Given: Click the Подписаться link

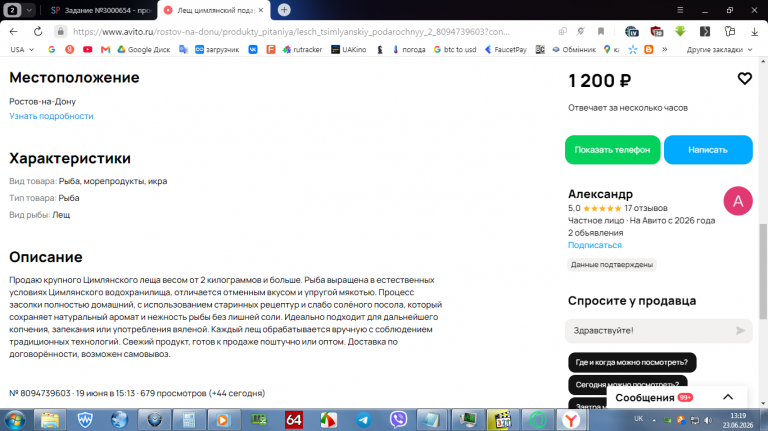Looking at the screenshot, I should (595, 245).
